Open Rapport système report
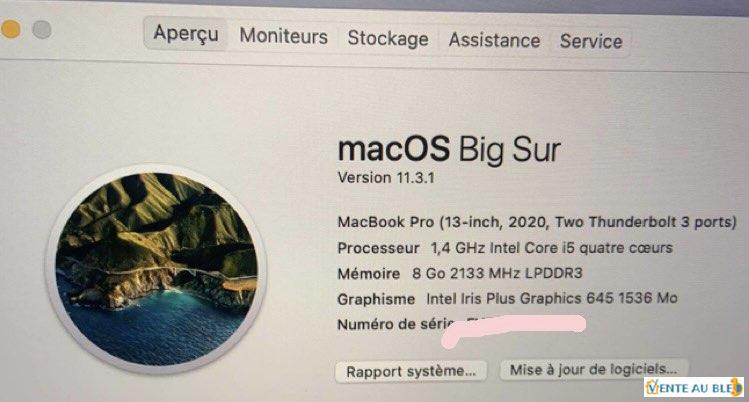 [411, 371]
